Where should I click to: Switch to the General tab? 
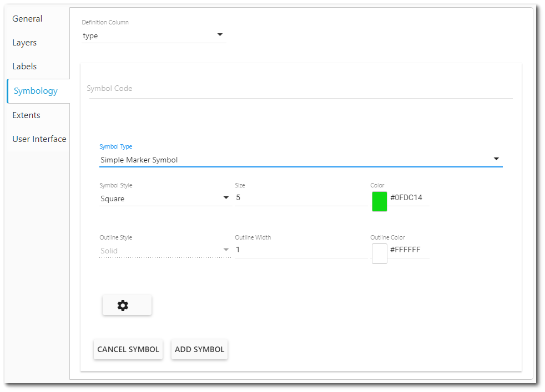(27, 18)
